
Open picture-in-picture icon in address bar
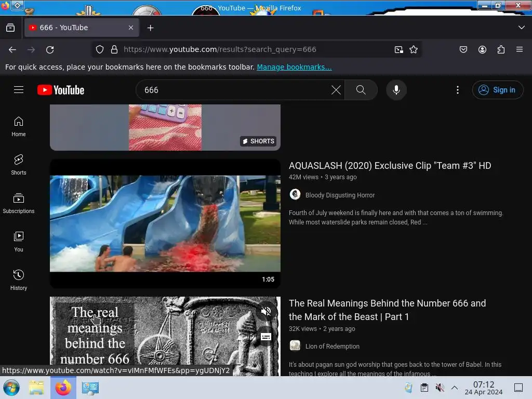pyautogui.click(x=398, y=49)
